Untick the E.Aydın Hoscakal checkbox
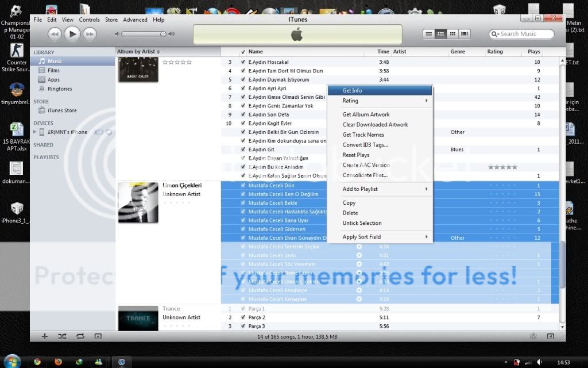 243,62
